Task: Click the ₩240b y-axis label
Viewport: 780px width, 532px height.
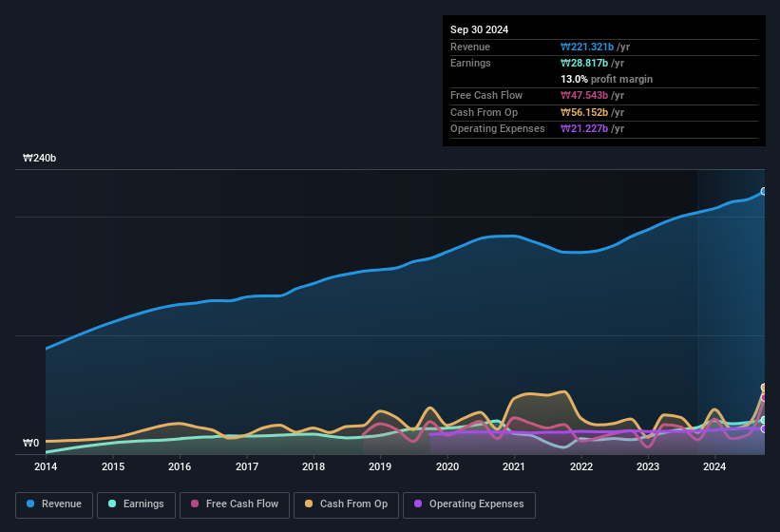Action: click(x=39, y=158)
